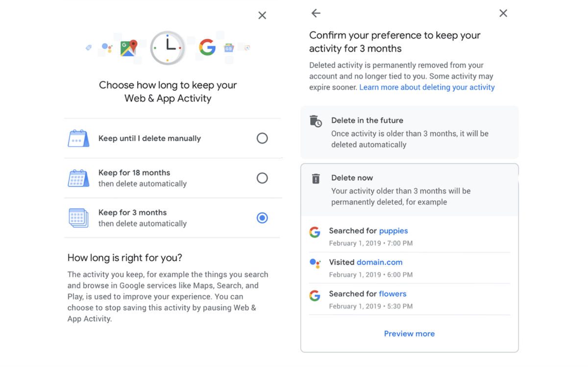Screen dimensions: 588x367
Task: Open Learn more about deleting your activity
Action: pos(427,87)
